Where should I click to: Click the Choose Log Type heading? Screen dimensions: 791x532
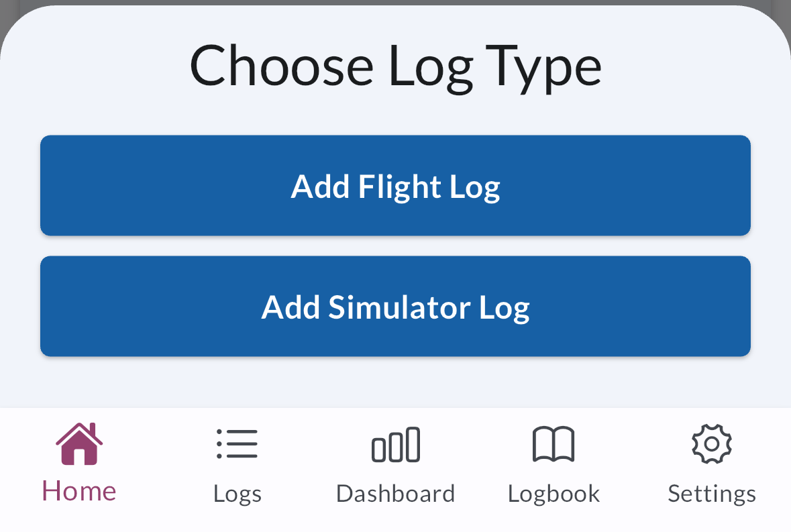point(395,66)
